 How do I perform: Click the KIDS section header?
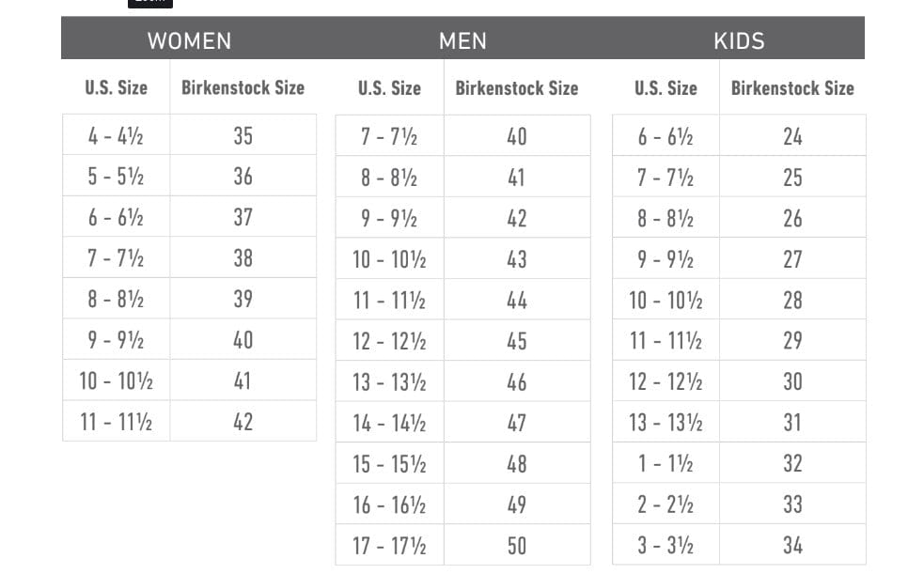(739, 40)
